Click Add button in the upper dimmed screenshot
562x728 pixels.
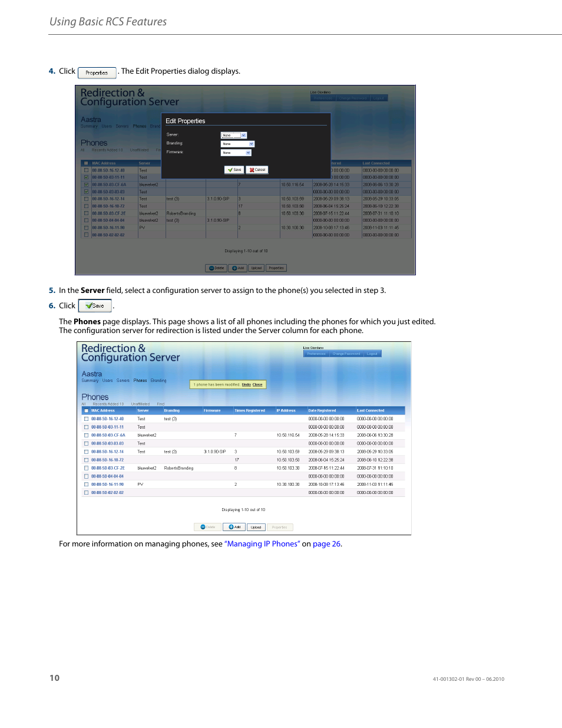[x=237, y=268]
